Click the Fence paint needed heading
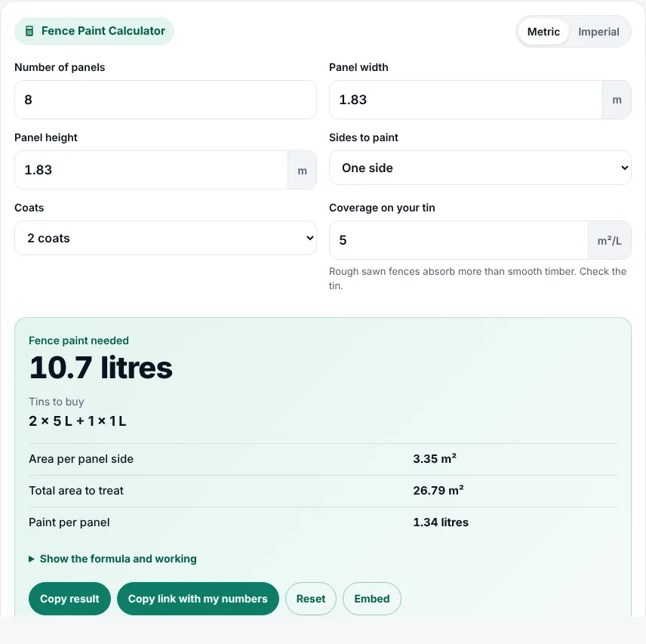The image size is (646, 644). (78, 340)
